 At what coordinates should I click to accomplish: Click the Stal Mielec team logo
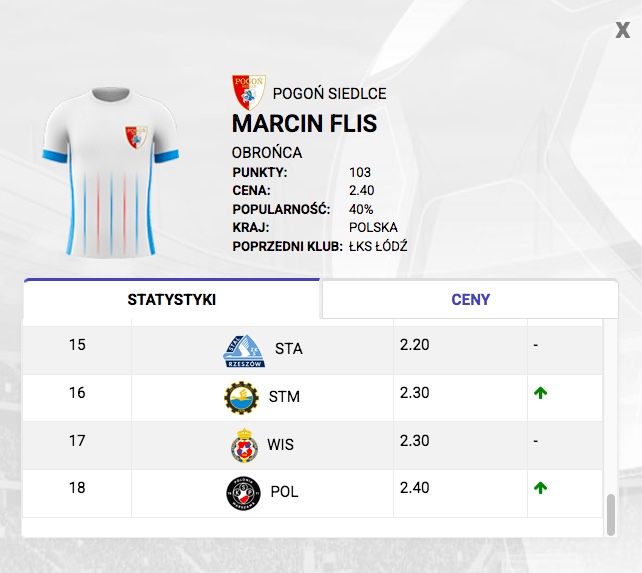(x=242, y=397)
